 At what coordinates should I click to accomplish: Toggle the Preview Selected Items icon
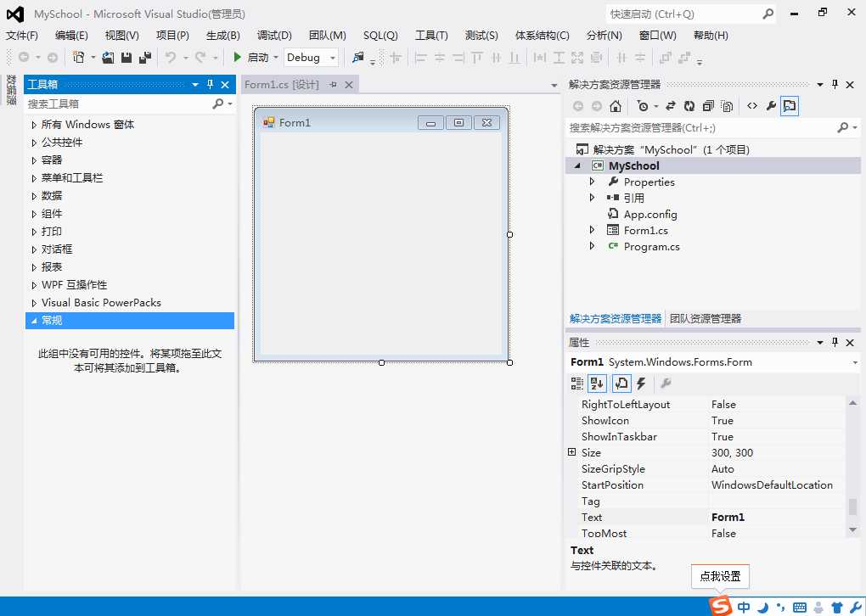(790, 106)
